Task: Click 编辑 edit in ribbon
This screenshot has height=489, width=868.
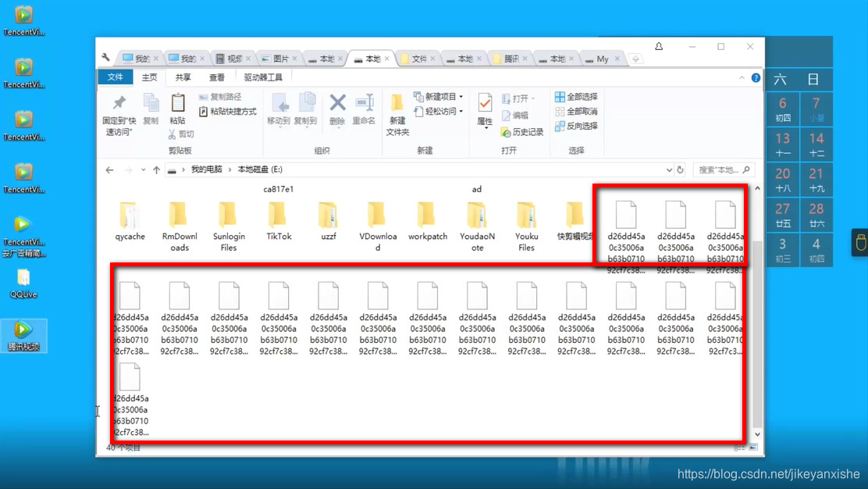Action: [x=515, y=115]
